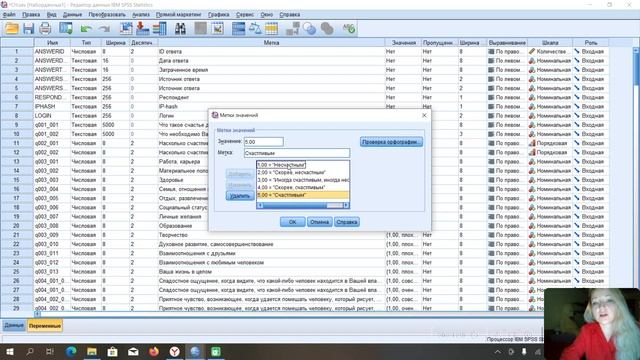This screenshot has width=640, height=360.
Task: Click the Проверка орфографии button
Action: [x=391, y=142]
